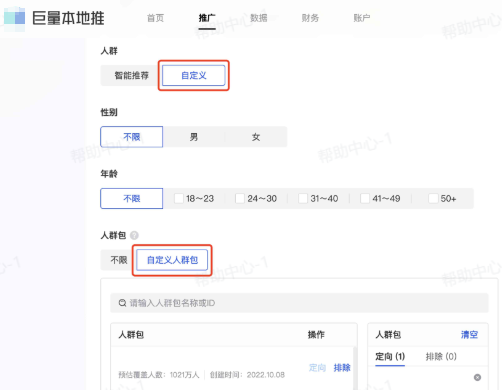The image size is (502, 390).
Task: Remove selected 人群包 with the gray x icon
Action: coord(477,377)
